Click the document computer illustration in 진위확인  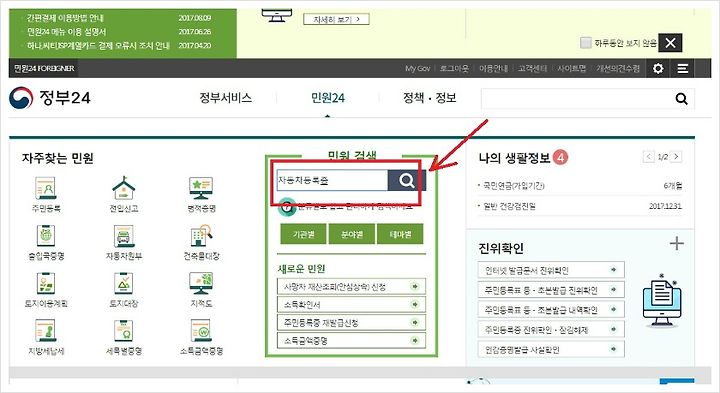point(662,301)
